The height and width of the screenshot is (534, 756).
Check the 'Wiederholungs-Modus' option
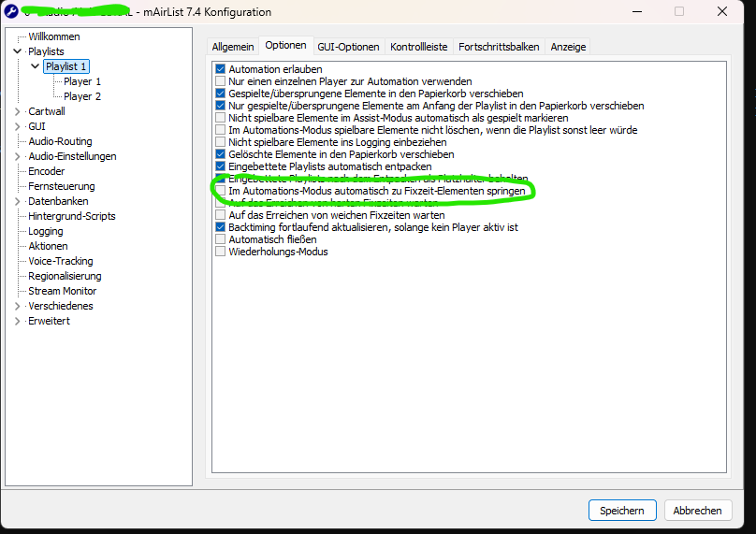[x=221, y=252]
